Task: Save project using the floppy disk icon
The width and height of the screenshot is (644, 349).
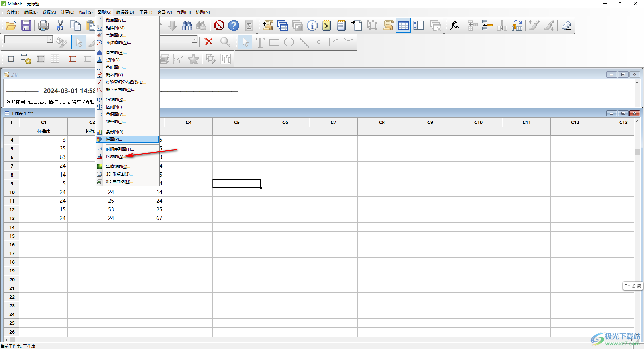Action: (26, 26)
